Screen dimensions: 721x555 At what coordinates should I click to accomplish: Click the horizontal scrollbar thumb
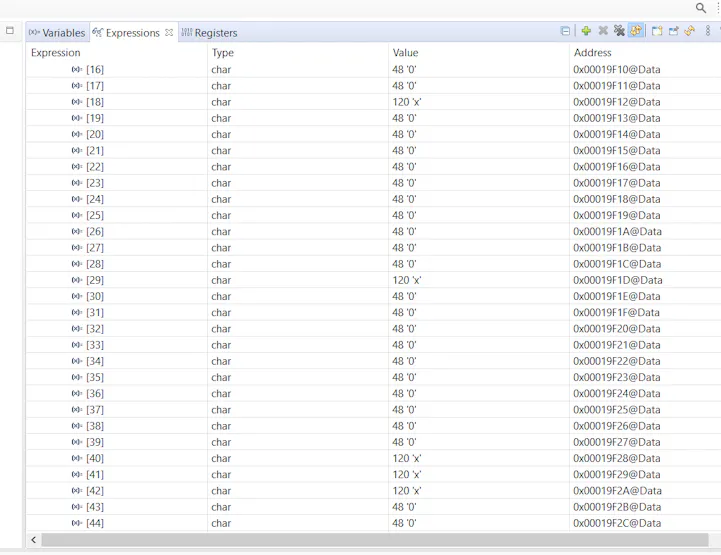pos(375,540)
